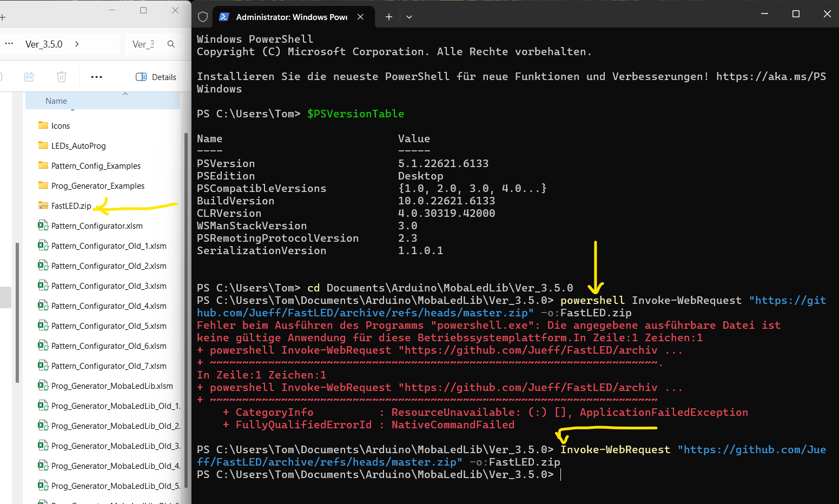Click the Name column header
839x504 pixels.
point(56,101)
